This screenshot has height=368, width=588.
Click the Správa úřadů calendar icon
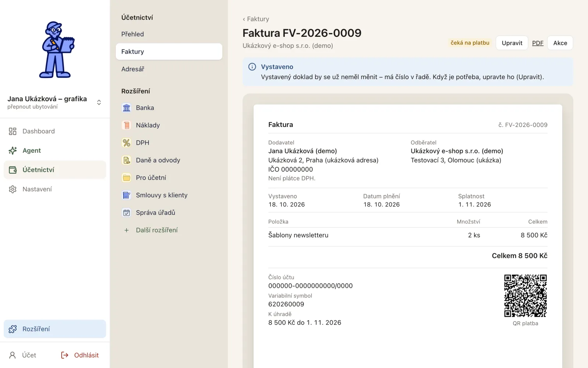(126, 213)
